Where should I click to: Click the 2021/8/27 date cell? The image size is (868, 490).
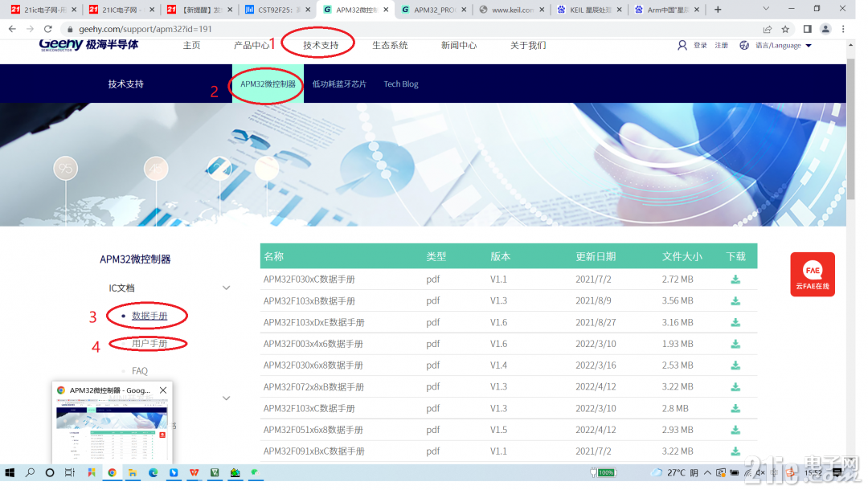(x=596, y=322)
